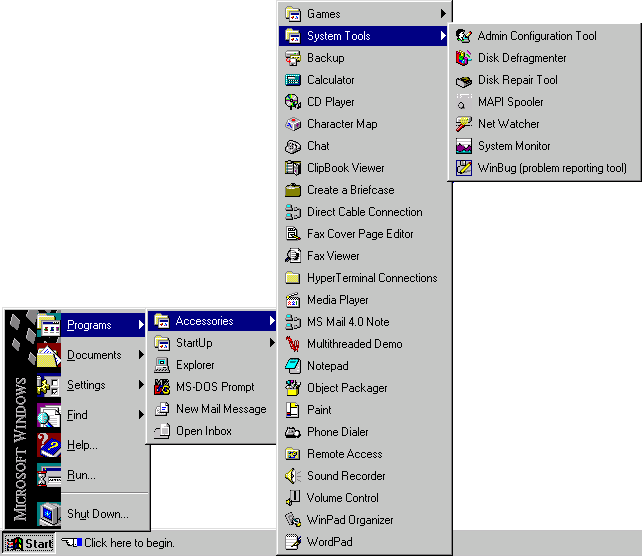The height and width of the screenshot is (556, 642).
Task: Select MS Mail 4.0 Note
Action: pyautogui.click(x=365, y=322)
